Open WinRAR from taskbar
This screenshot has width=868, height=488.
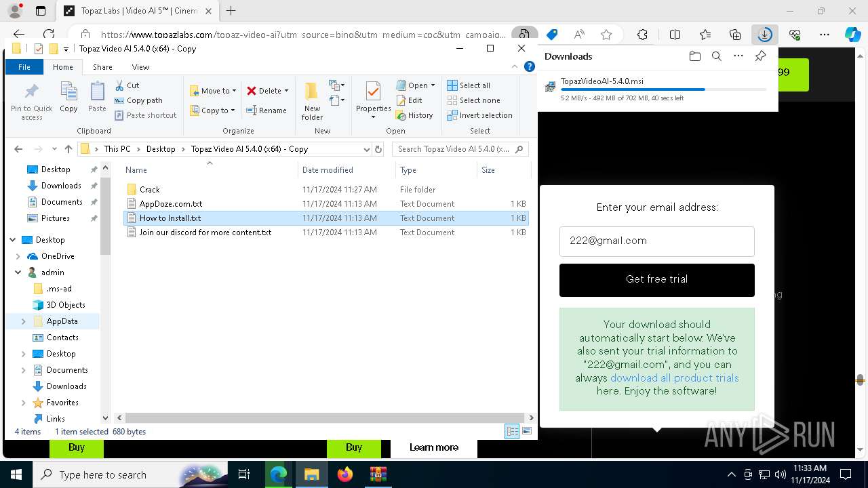click(x=378, y=474)
